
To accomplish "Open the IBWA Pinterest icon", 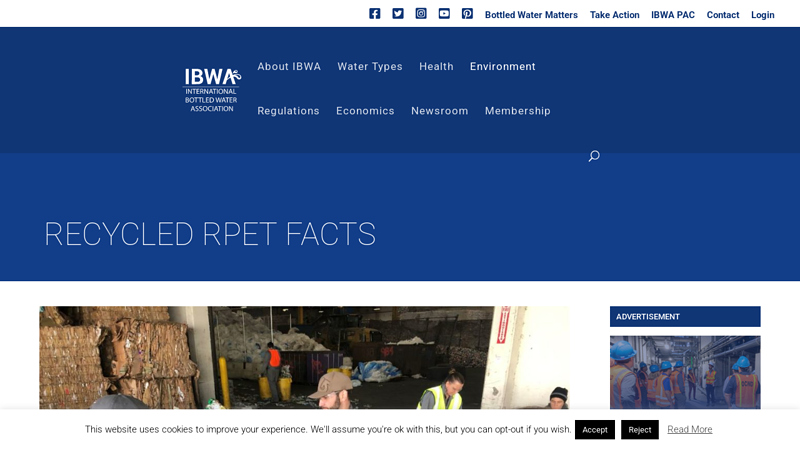I will [467, 14].
